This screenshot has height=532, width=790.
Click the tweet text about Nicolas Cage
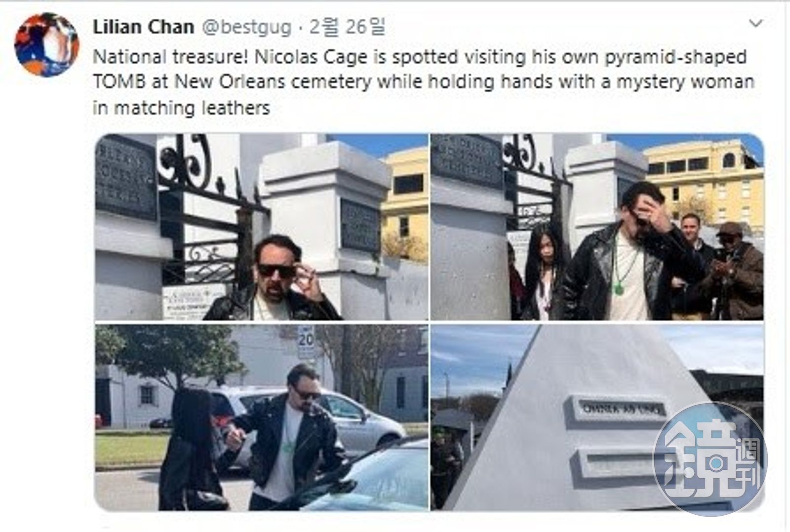424,82
